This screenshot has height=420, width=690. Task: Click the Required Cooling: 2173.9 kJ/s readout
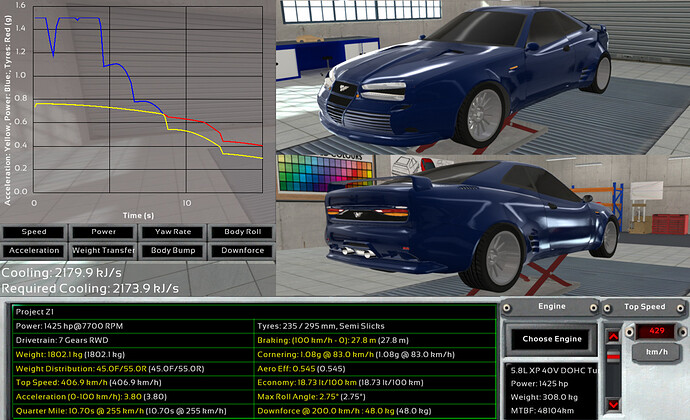(90, 289)
